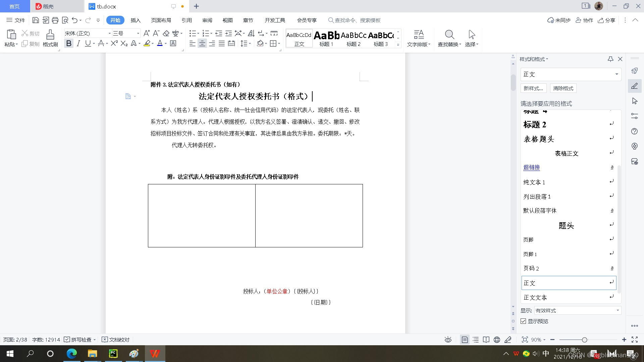Click the 分享 share button
This screenshot has height=362, width=644.
(x=606, y=20)
